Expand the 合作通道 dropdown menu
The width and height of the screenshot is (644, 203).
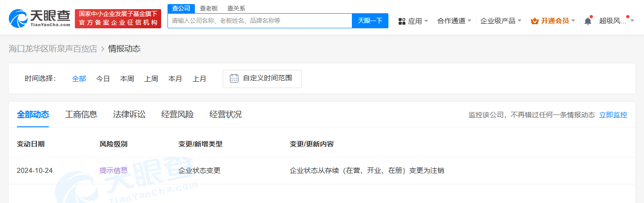[x=454, y=21]
